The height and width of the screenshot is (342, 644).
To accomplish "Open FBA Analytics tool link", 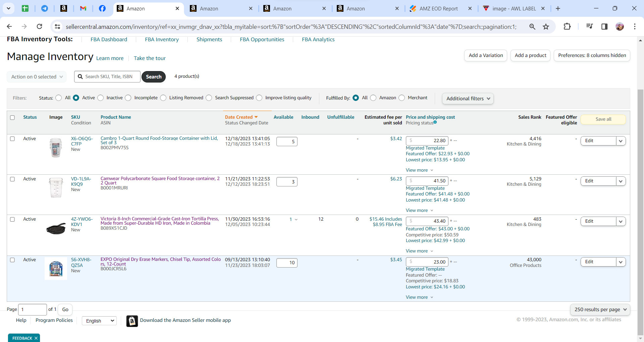I will pyautogui.click(x=318, y=39).
